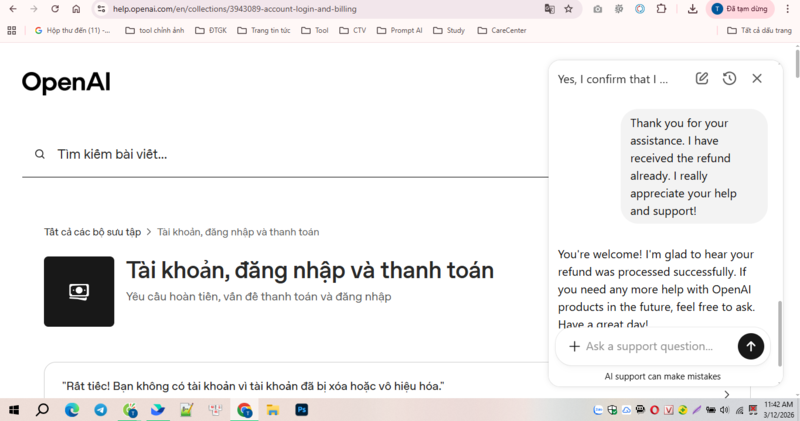Viewport: 800px width, 421px height.
Task: Open the Prompt AI bookmark folder
Action: click(x=399, y=31)
